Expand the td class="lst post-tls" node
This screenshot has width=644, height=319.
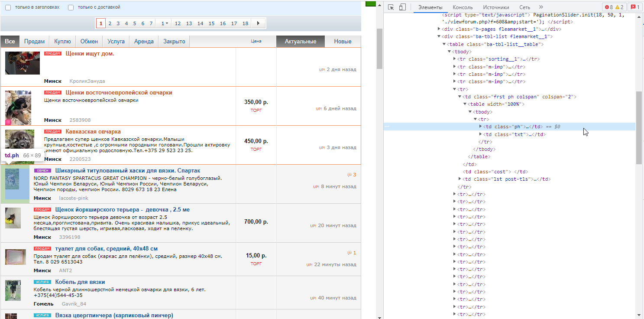tap(460, 179)
